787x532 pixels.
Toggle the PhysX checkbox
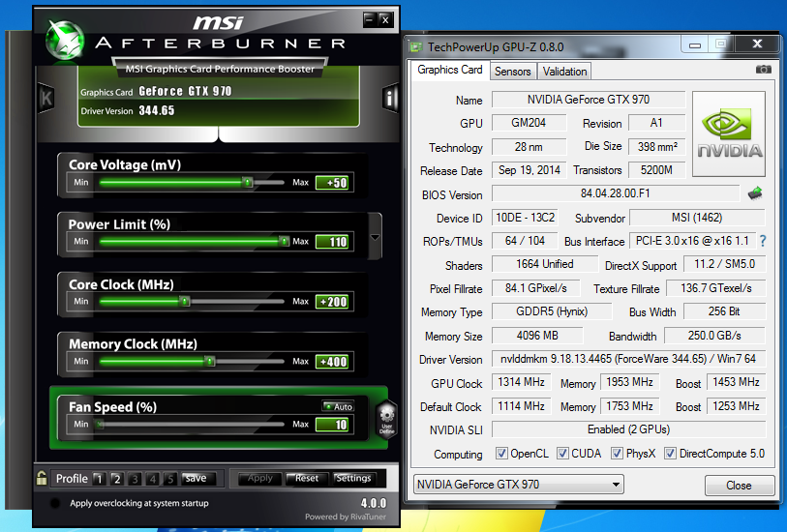tap(617, 454)
